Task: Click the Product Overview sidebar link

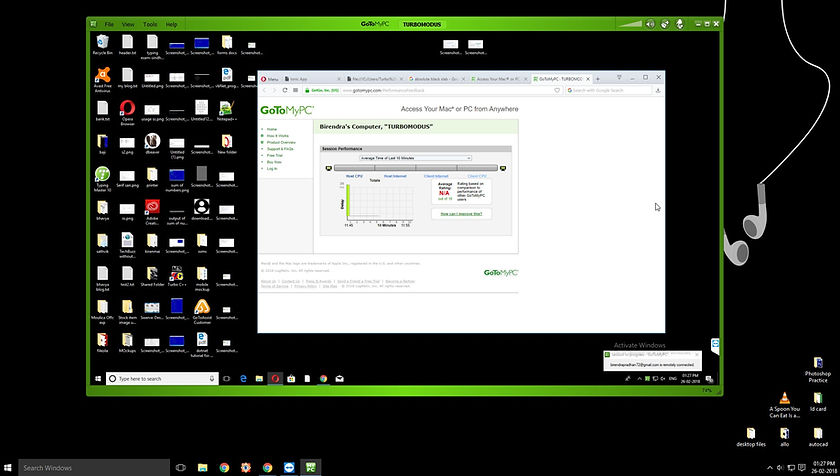Action: [x=281, y=142]
